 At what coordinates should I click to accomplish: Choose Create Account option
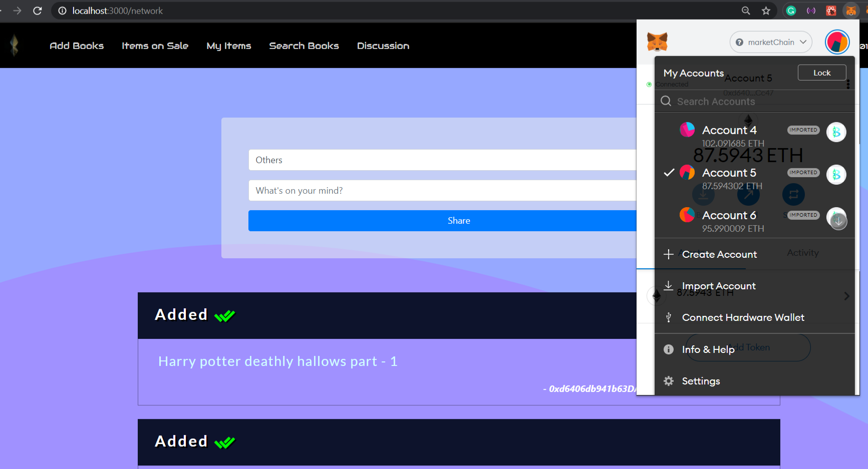[754, 254]
